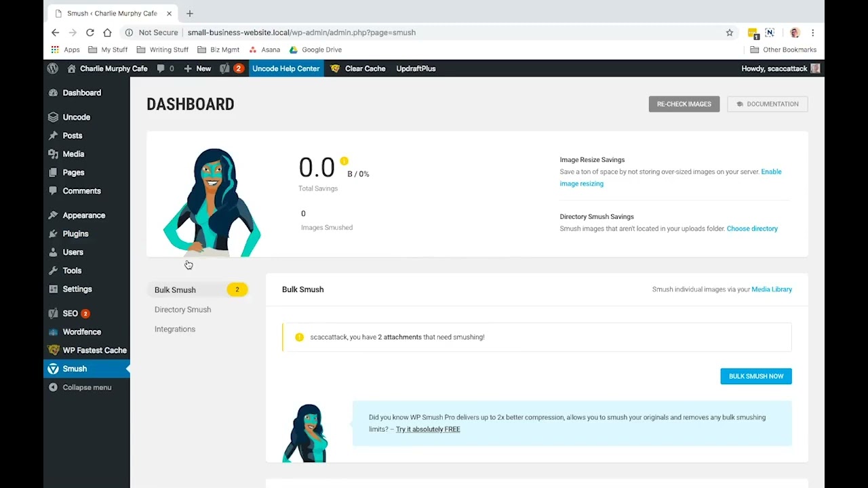Click Clear Cache in the admin bar
The height and width of the screenshot is (488, 868).
pos(358,68)
